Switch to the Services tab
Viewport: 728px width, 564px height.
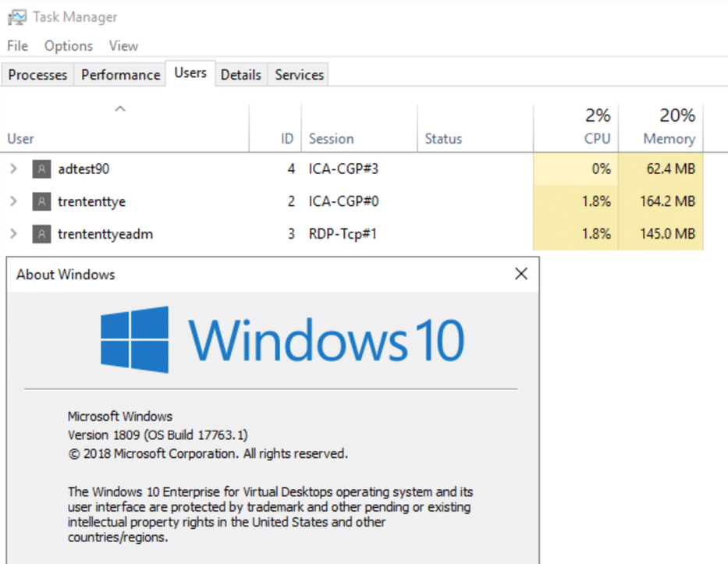pos(299,75)
